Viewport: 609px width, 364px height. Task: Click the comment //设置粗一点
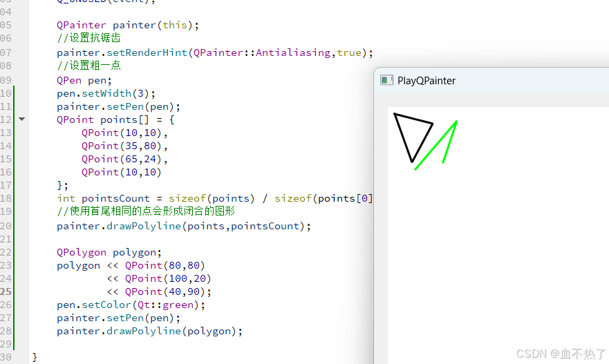pos(88,66)
